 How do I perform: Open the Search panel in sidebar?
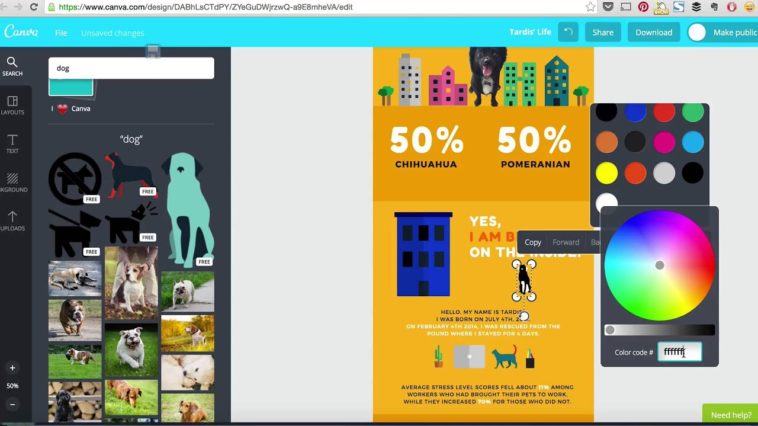pos(12,66)
